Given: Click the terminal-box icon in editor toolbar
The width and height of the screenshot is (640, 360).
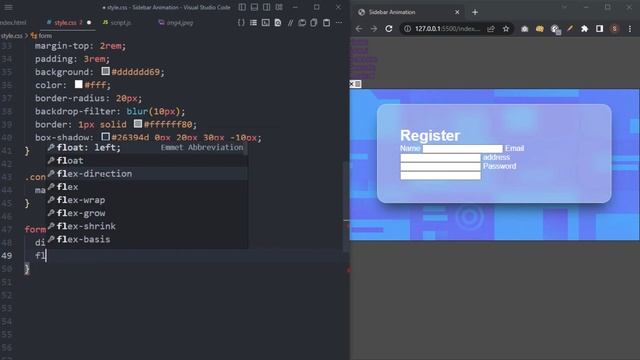Looking at the screenshot, I should coord(266,22).
